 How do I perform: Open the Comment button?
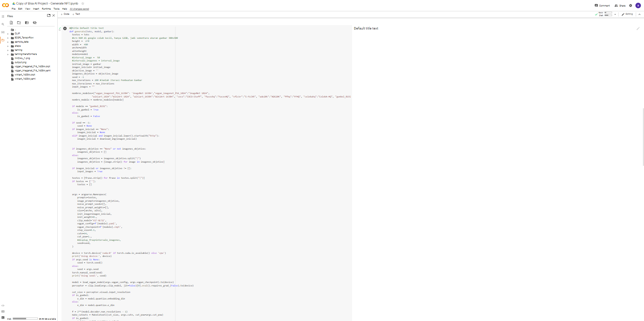(602, 5)
